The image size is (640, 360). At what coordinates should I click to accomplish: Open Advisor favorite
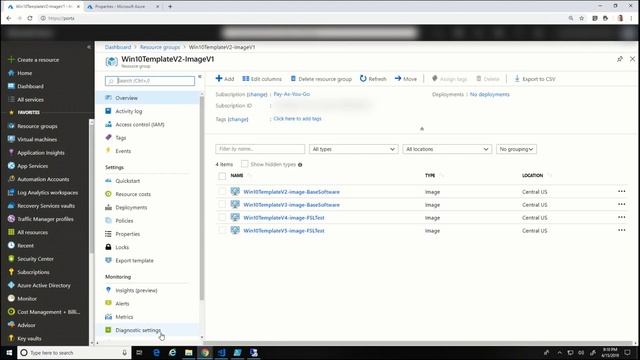click(26, 325)
